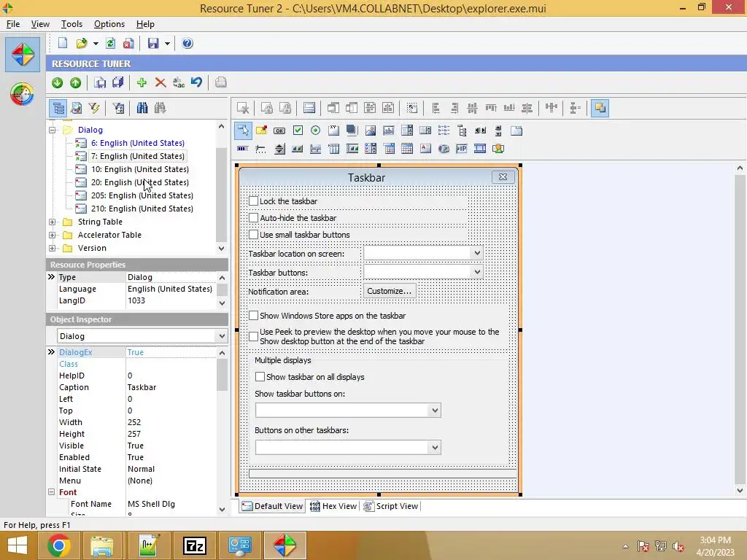Click green down arrow next-resource button
The image size is (747, 560).
click(58, 83)
